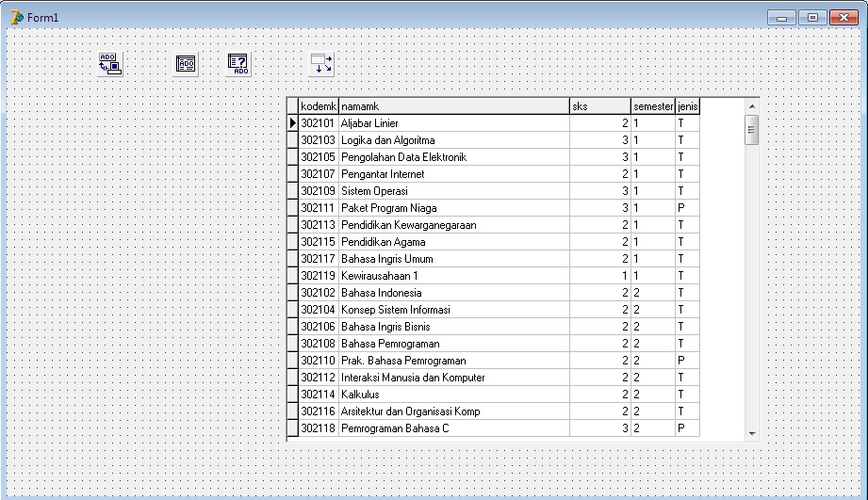
Task: Click the namamk column header
Action: [x=454, y=106]
